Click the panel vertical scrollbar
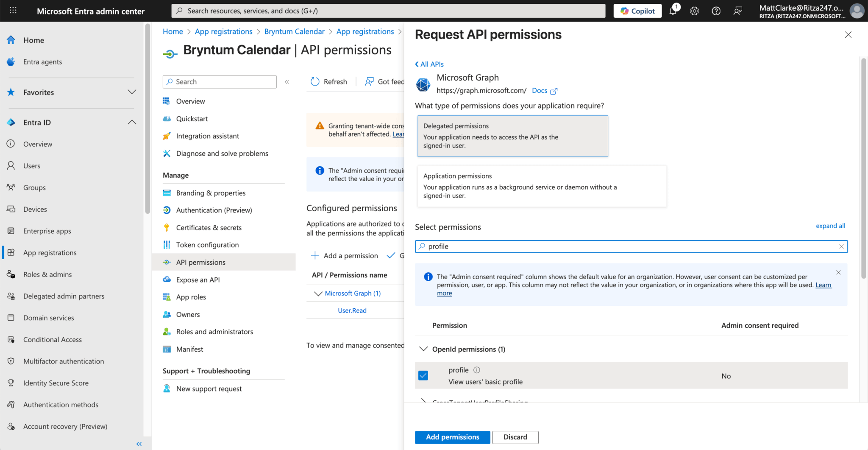The height and width of the screenshot is (450, 868). coord(863,170)
